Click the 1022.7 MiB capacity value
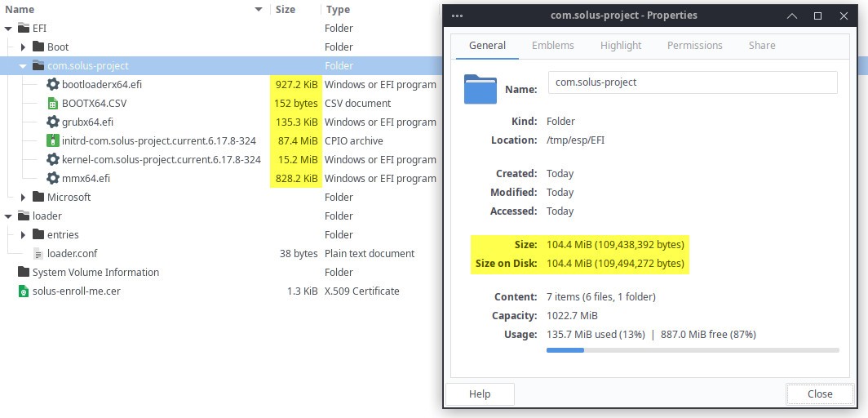This screenshot has height=418, width=868. tap(572, 316)
